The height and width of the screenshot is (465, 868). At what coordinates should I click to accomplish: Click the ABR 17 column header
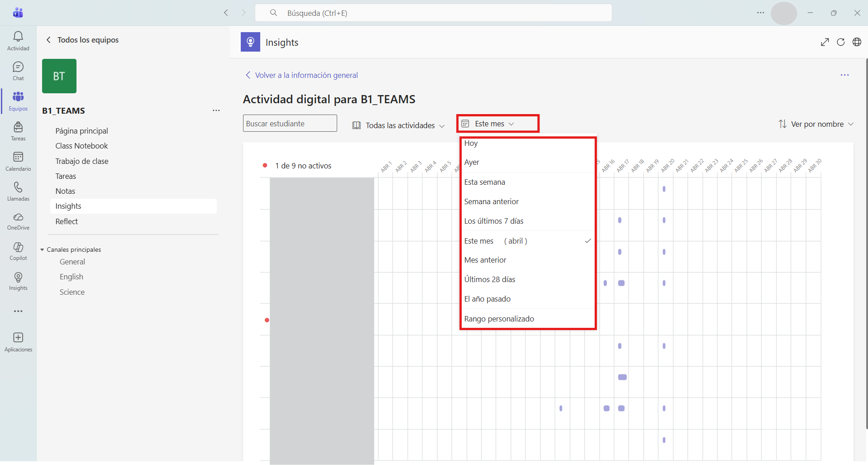[623, 166]
